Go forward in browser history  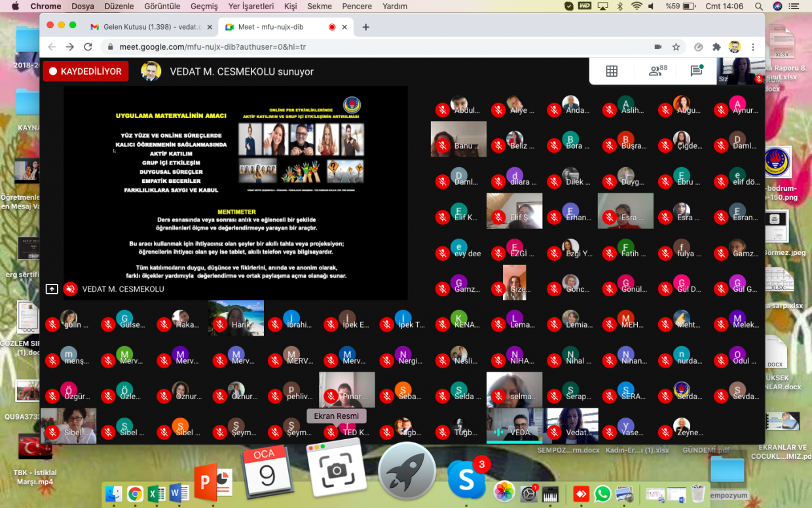70,47
